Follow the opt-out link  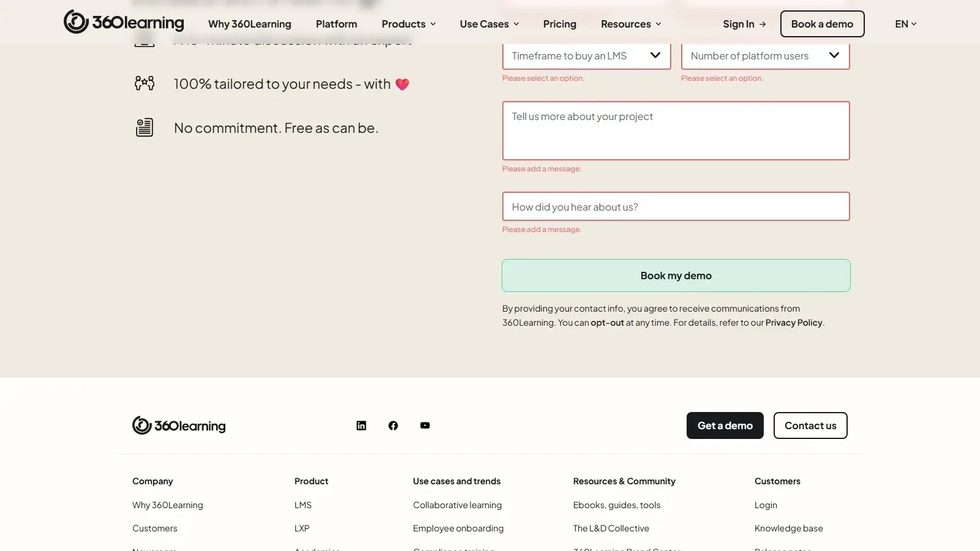point(607,323)
